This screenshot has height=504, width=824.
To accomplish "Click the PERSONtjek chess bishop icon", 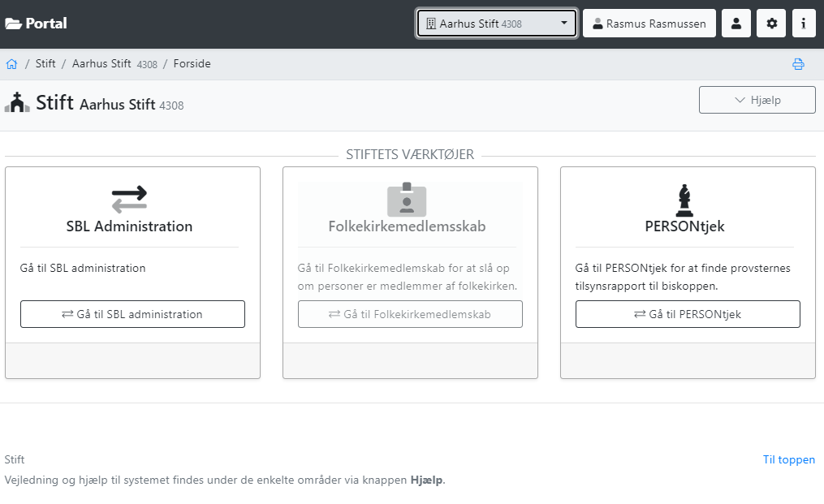I will [x=684, y=200].
